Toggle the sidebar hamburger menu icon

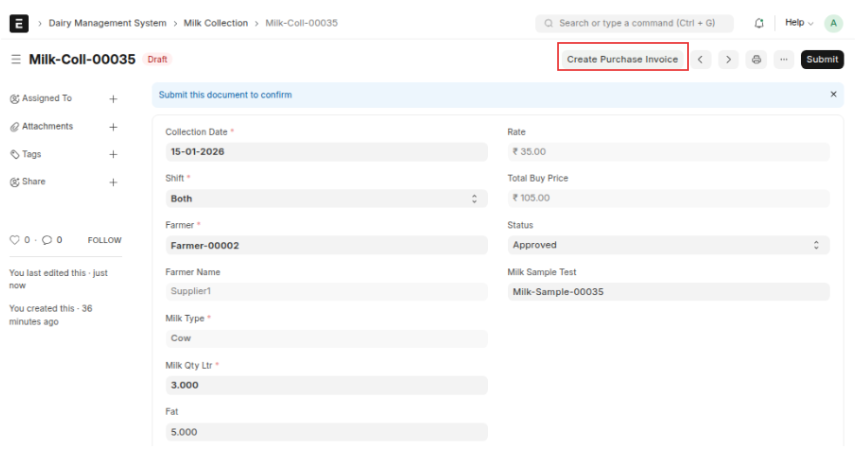point(16,59)
